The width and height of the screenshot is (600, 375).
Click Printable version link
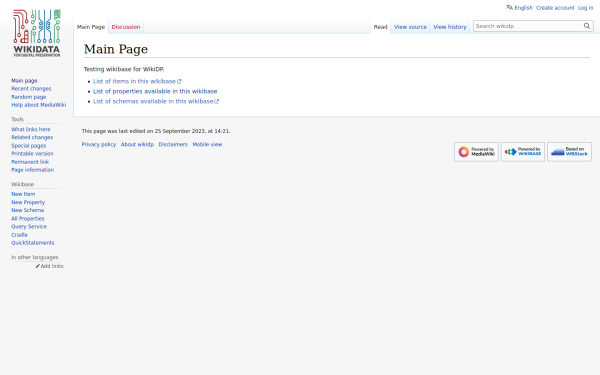(x=32, y=153)
